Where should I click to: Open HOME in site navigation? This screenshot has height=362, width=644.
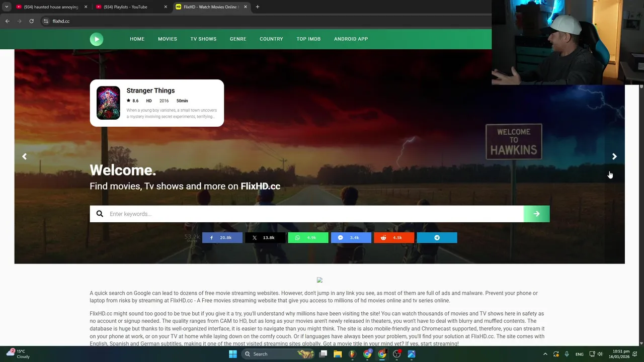pos(137,39)
